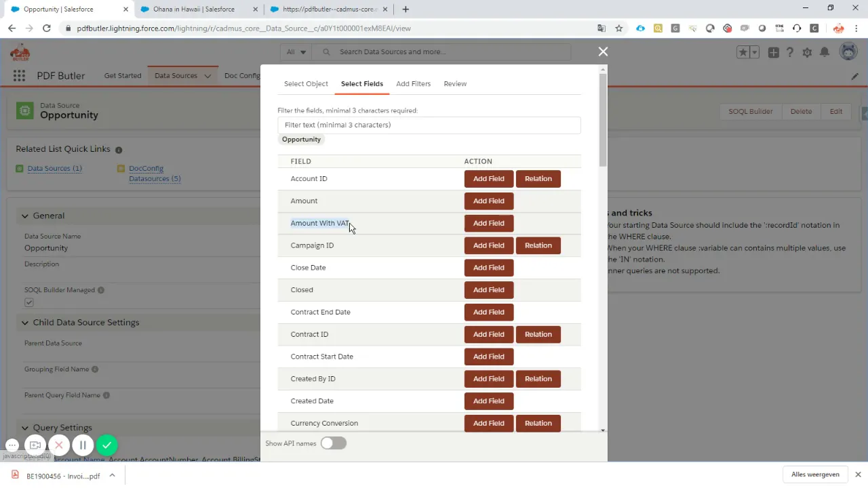Image resolution: width=868 pixels, height=488 pixels.
Task: Click the search magnifier icon
Action: coord(326,52)
